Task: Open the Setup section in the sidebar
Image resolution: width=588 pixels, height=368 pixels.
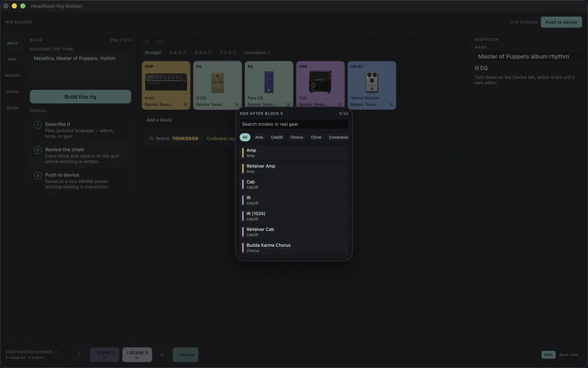Action: point(12,108)
